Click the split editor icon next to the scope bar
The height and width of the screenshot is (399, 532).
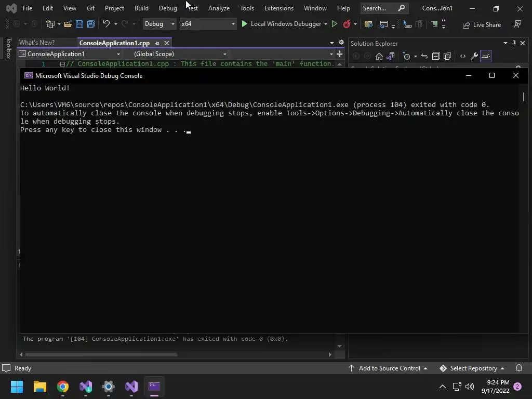339,54
